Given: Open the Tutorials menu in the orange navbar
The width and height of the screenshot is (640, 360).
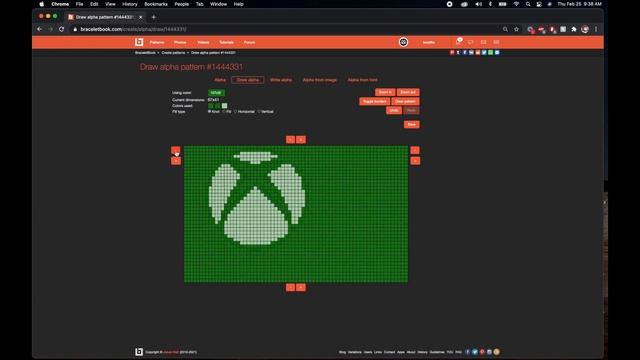Looking at the screenshot, I should [x=227, y=42].
